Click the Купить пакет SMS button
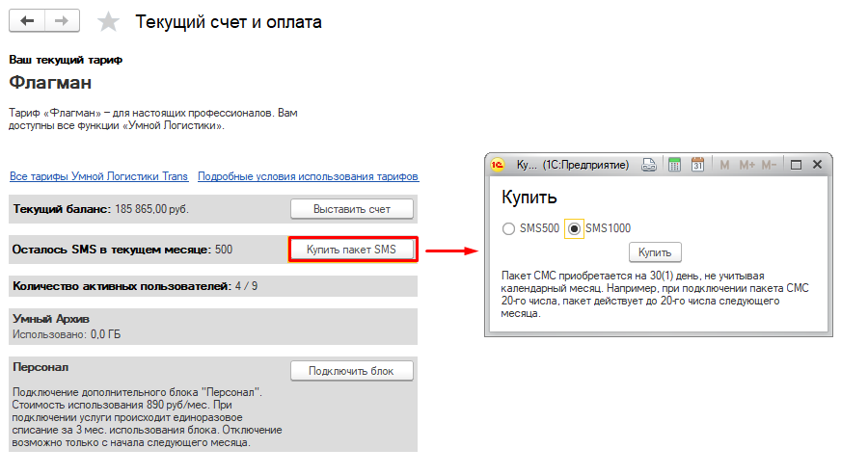 [x=352, y=250]
